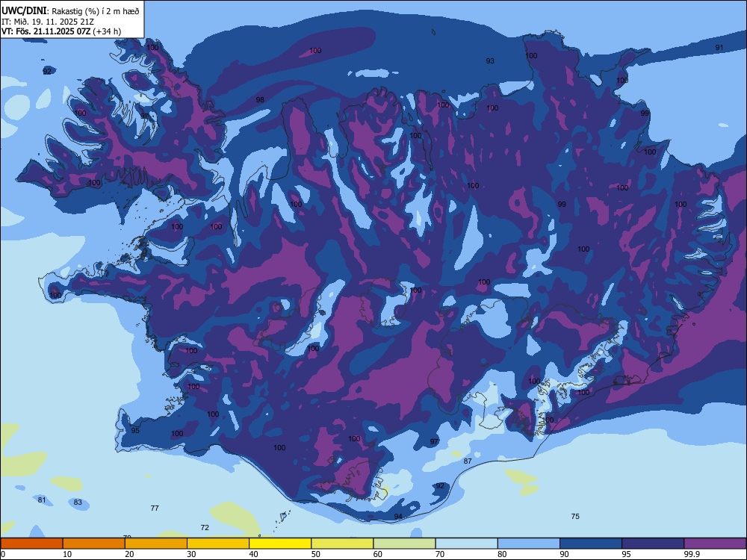Image resolution: width=747 pixels, height=560 pixels.
Task: Click the 70–80 pale blue legend swatch
Action: tap(466, 544)
